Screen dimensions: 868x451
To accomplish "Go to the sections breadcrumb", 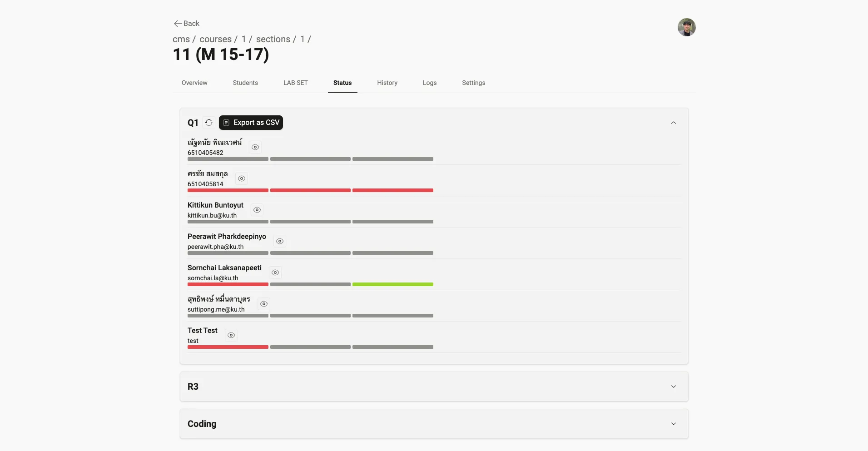I will [x=273, y=39].
